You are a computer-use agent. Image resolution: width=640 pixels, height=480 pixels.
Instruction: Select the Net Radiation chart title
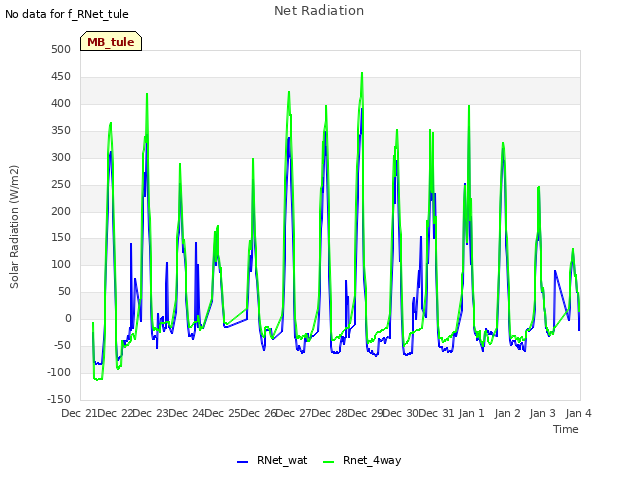point(319,11)
